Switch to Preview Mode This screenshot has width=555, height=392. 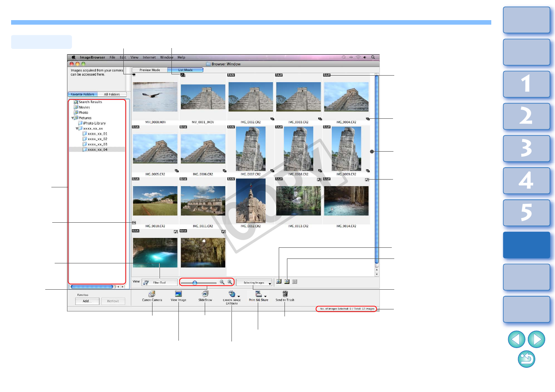coord(150,70)
